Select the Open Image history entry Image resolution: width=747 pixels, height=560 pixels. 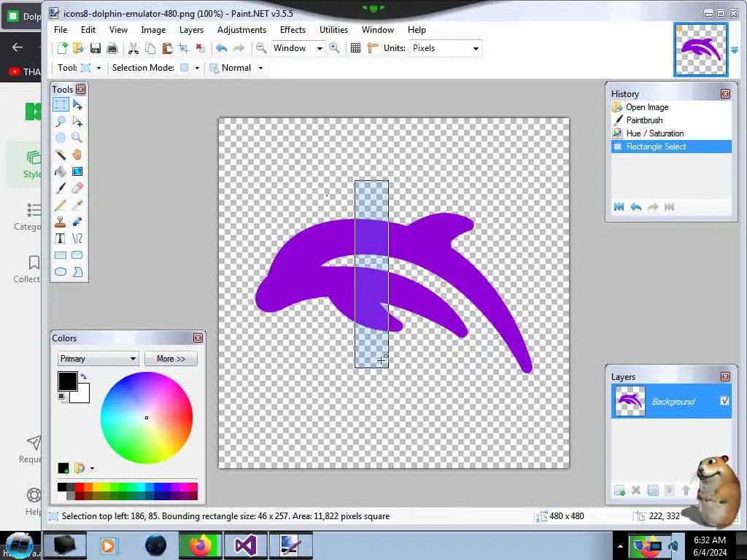[671, 107]
